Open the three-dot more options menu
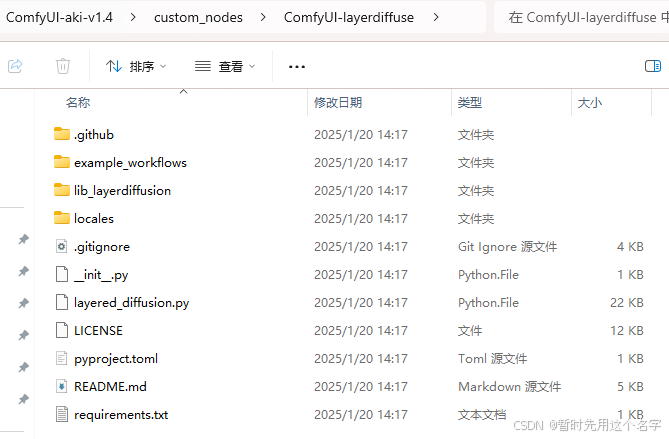669x439 pixels. (297, 67)
